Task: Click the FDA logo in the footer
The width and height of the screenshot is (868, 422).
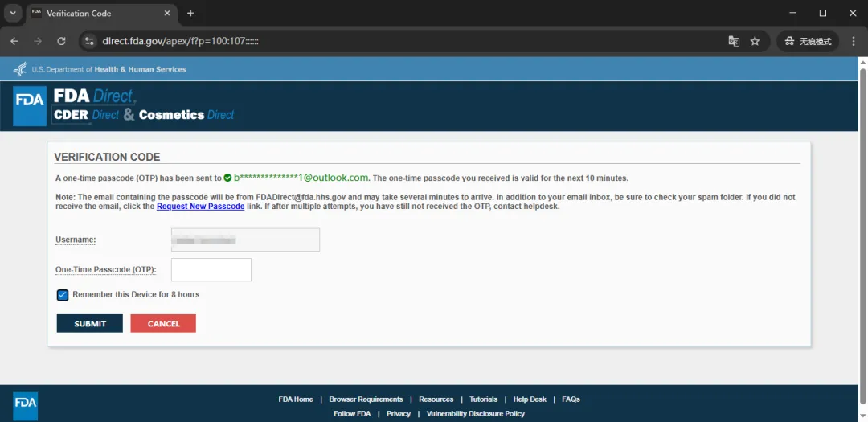Action: 26,406
